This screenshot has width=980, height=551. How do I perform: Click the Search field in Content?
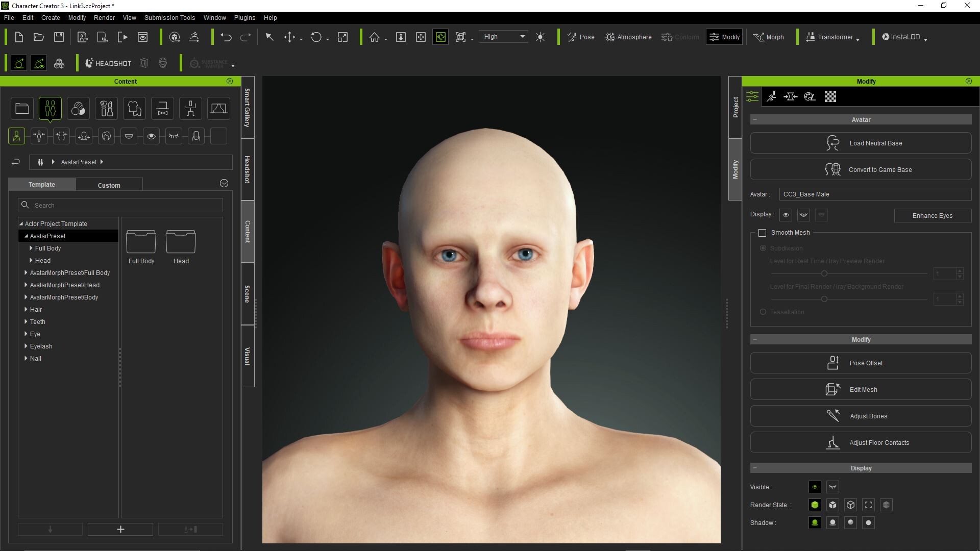click(x=120, y=205)
